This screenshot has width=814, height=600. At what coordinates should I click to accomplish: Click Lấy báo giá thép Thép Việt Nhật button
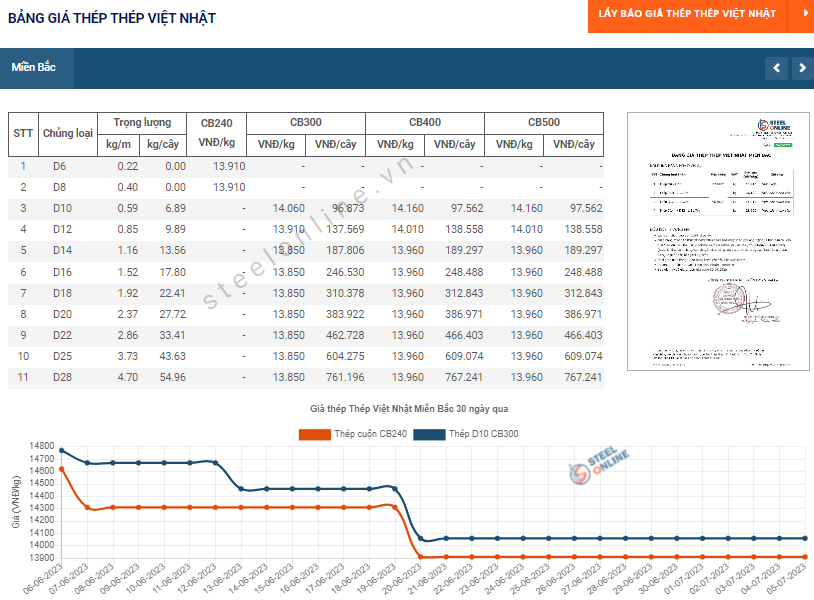click(687, 13)
